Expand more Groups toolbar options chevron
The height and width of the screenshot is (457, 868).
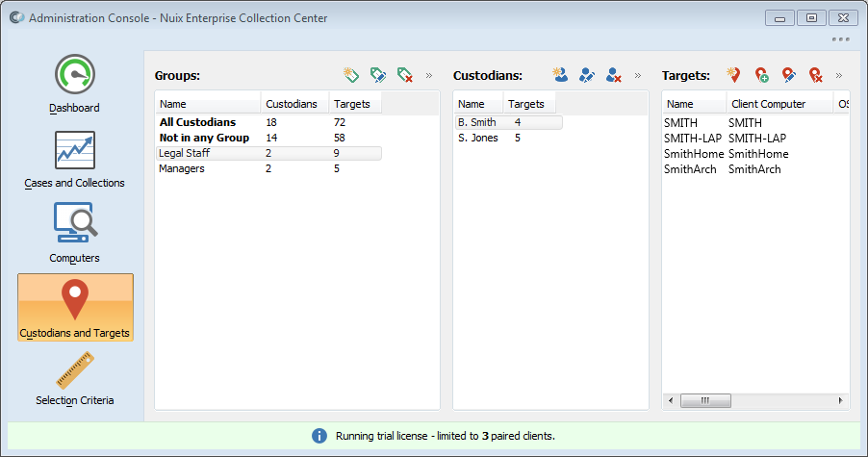coord(429,75)
